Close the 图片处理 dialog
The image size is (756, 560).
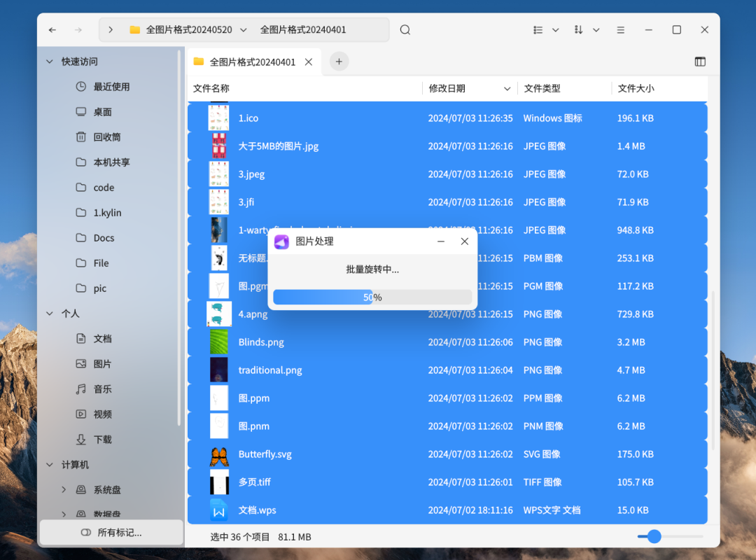point(464,241)
